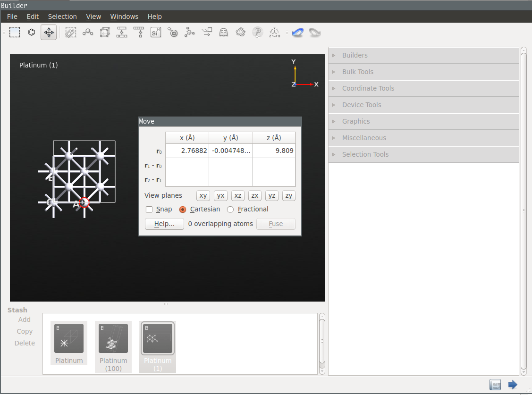Set view plane to yz

(x=272, y=196)
